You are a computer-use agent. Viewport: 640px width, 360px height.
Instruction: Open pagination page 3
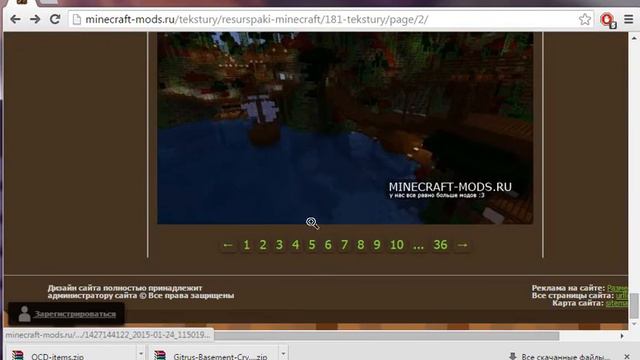279,245
